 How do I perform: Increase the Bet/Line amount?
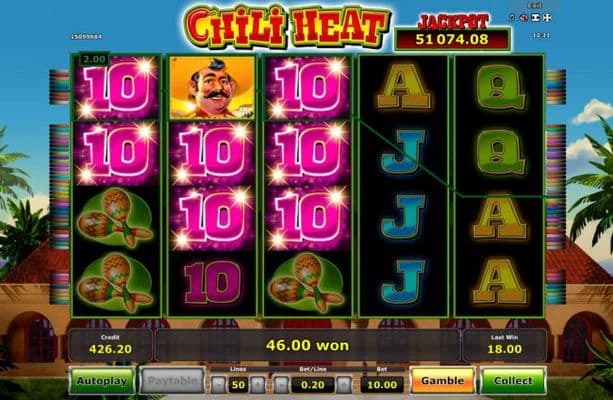click(344, 385)
